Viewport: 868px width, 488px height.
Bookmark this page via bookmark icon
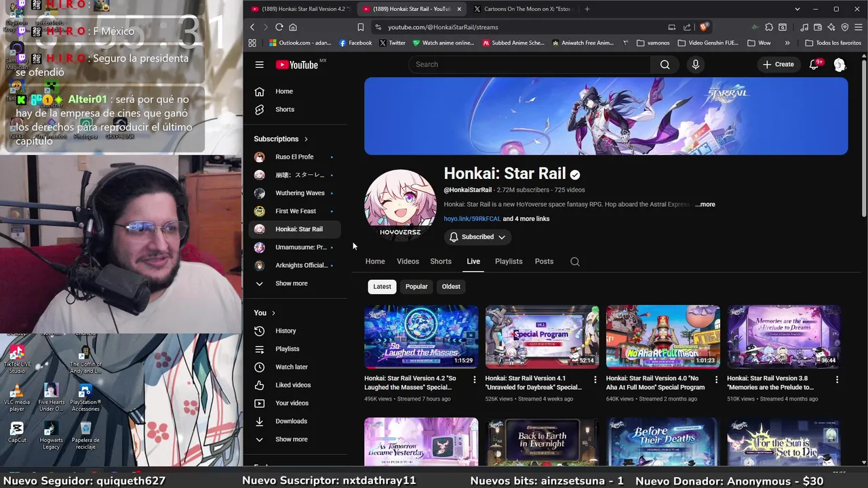361,27
